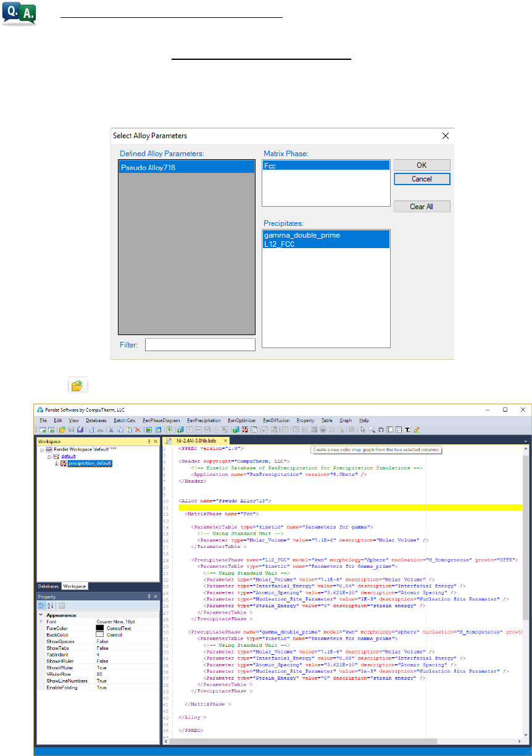Select Pandat Workspace 'default' tree item

point(80,451)
